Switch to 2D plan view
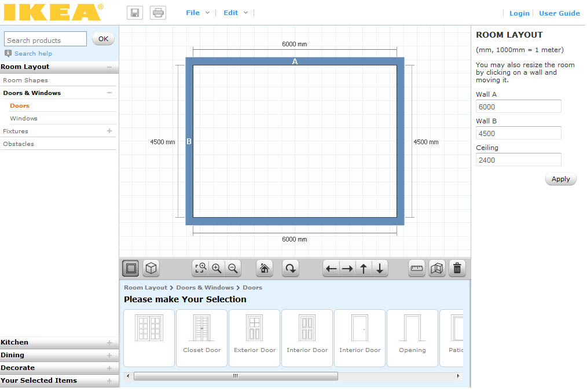587x392 pixels. coord(131,269)
